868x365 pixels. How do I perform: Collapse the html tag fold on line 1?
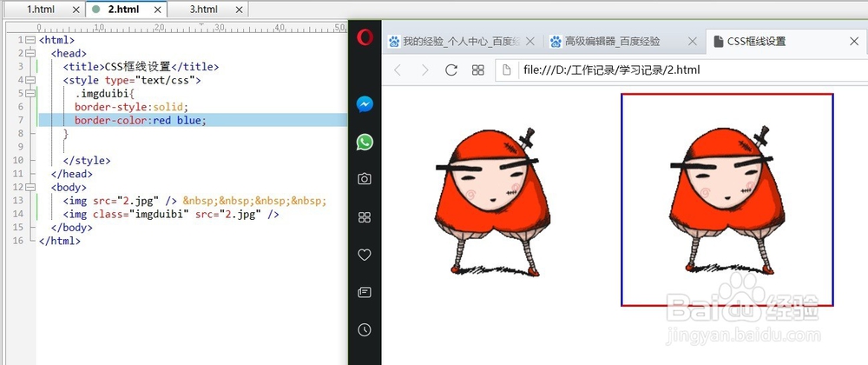point(30,40)
